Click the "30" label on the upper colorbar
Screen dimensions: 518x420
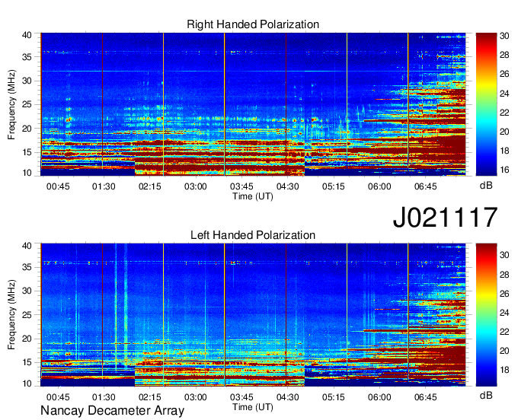(504, 36)
